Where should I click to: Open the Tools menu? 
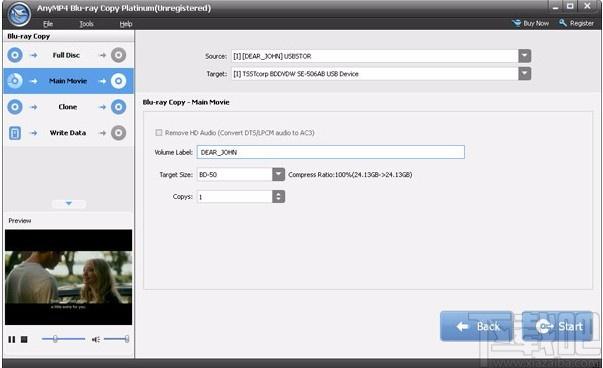(87, 24)
